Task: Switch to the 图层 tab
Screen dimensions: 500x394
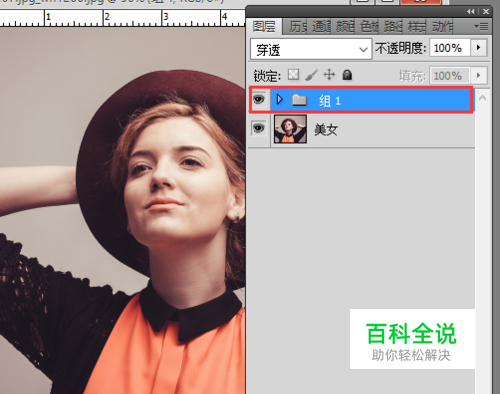Action: (264, 26)
